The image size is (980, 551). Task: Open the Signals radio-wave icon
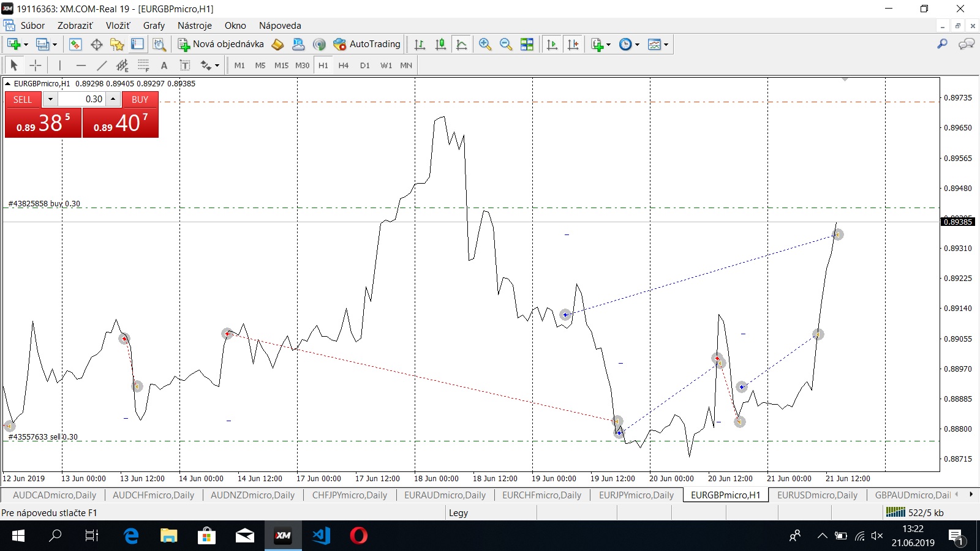coord(319,44)
